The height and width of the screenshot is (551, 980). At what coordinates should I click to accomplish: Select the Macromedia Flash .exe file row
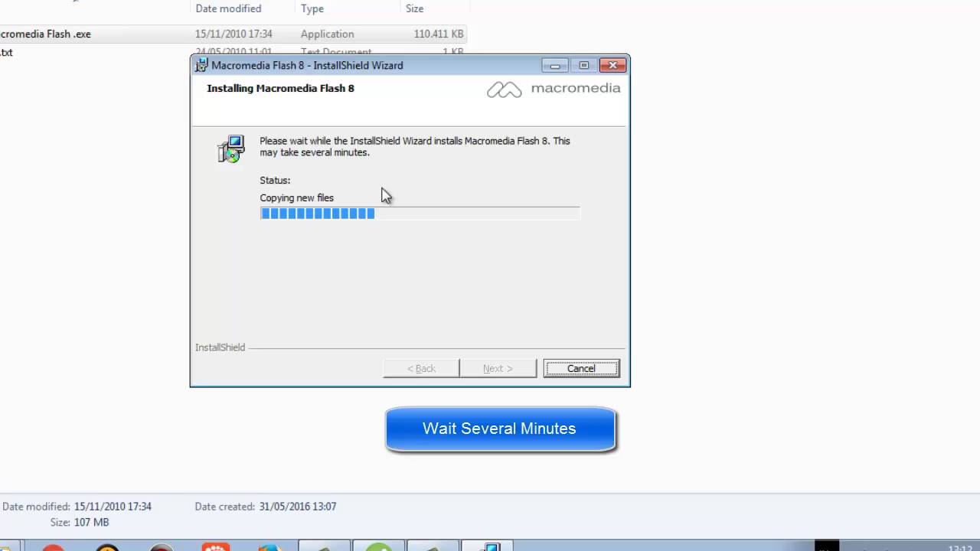point(232,34)
